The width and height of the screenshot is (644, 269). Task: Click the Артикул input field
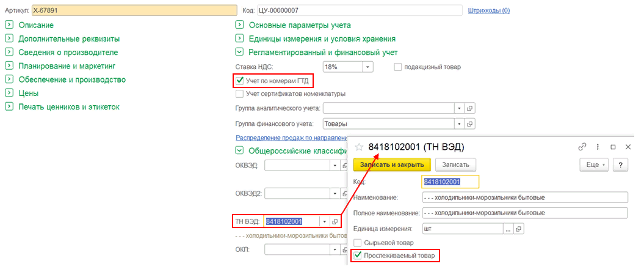[x=134, y=10]
